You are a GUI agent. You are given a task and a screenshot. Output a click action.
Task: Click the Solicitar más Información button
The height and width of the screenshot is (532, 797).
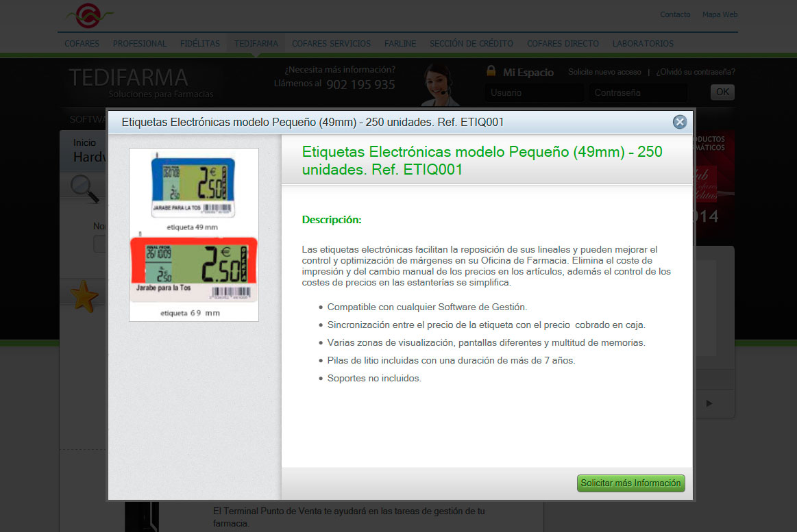(x=630, y=483)
